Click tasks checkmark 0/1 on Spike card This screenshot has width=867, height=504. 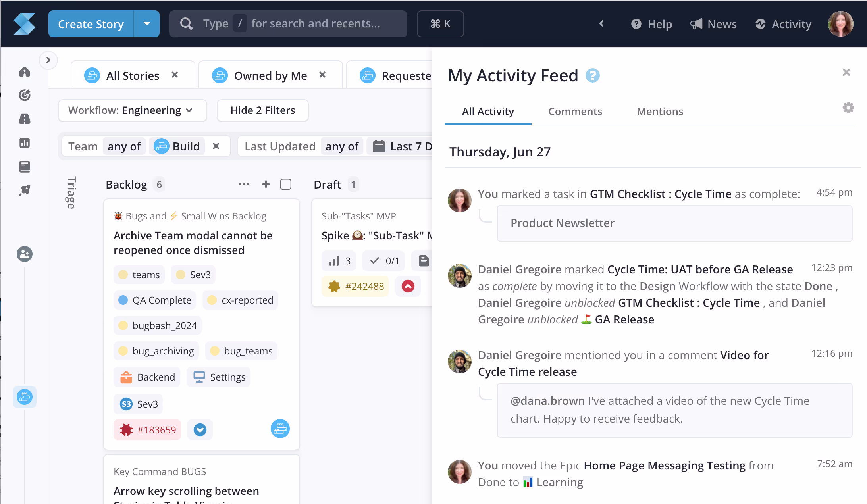pyautogui.click(x=383, y=261)
